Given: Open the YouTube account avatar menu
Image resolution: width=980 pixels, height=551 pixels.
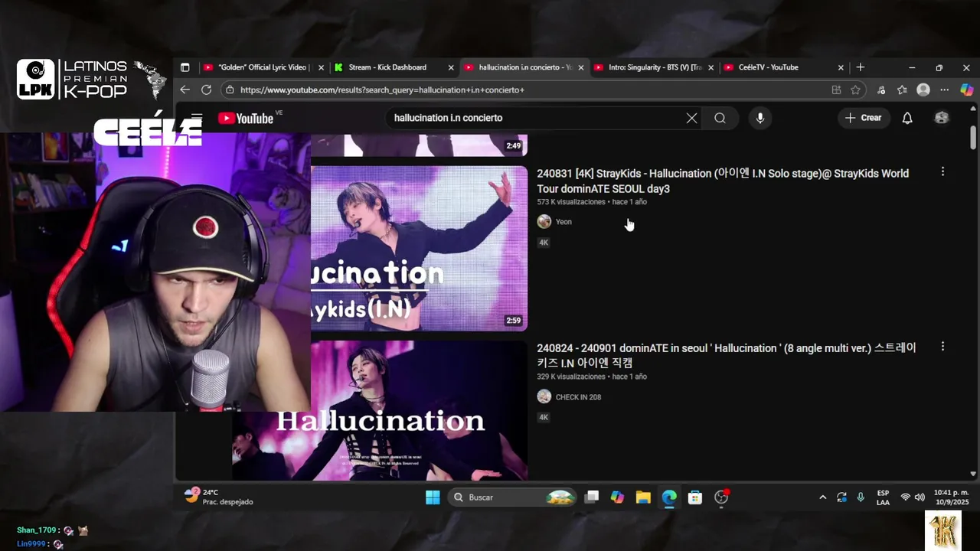Looking at the screenshot, I should [942, 118].
